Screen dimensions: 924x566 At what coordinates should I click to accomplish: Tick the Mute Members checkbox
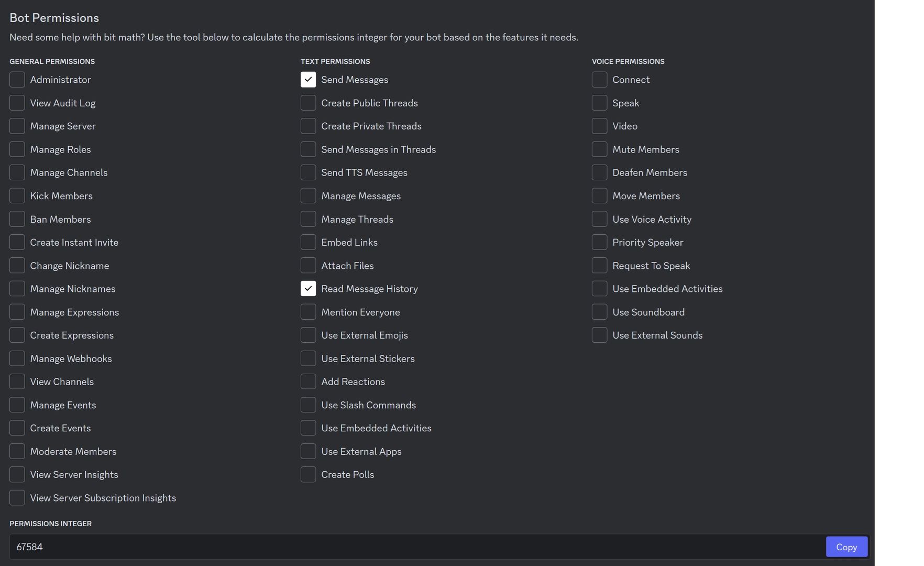pos(599,149)
